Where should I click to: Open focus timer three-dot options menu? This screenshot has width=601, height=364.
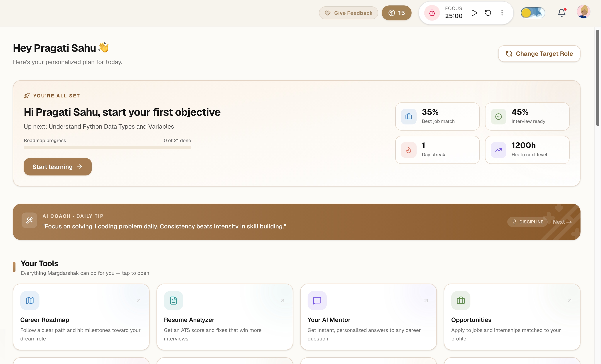[x=502, y=13]
